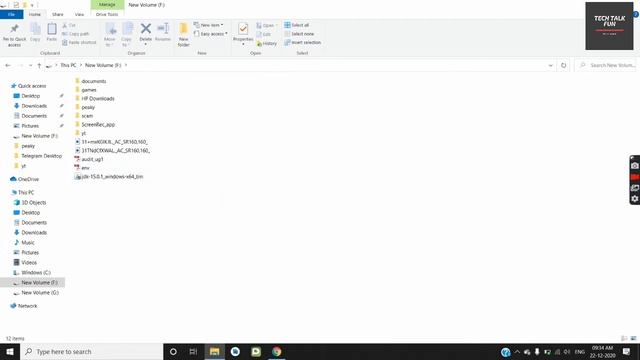Expand address bar history dropdown

[x=550, y=65]
